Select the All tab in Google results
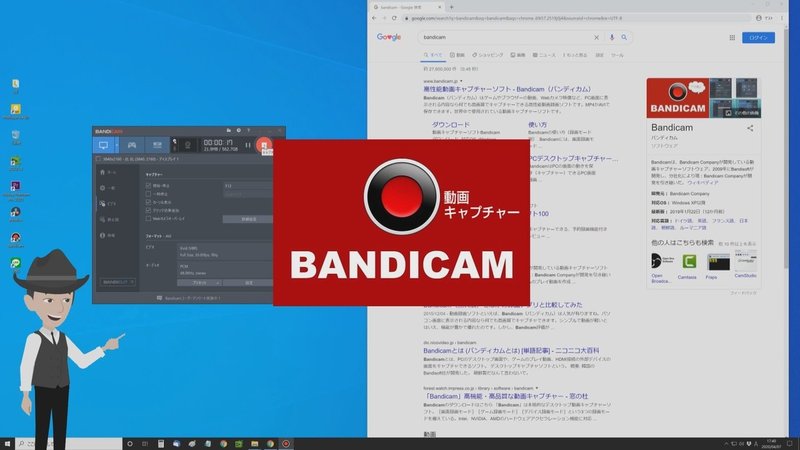Viewport: 800px width, 450px height. click(x=433, y=55)
